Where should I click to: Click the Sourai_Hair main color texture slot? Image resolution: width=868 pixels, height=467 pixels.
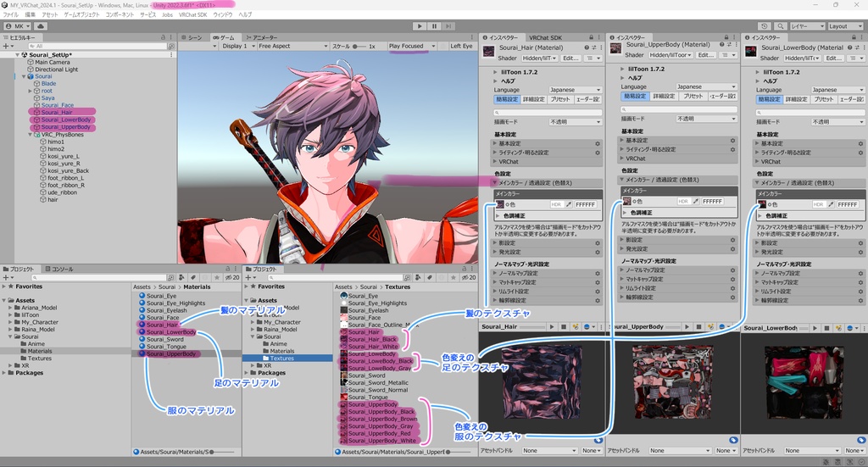point(499,204)
